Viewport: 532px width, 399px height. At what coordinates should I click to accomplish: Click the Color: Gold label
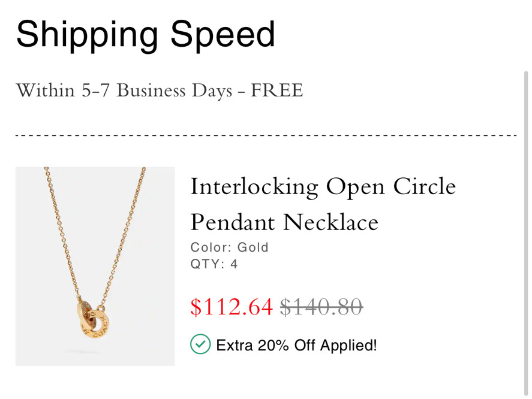(x=229, y=247)
